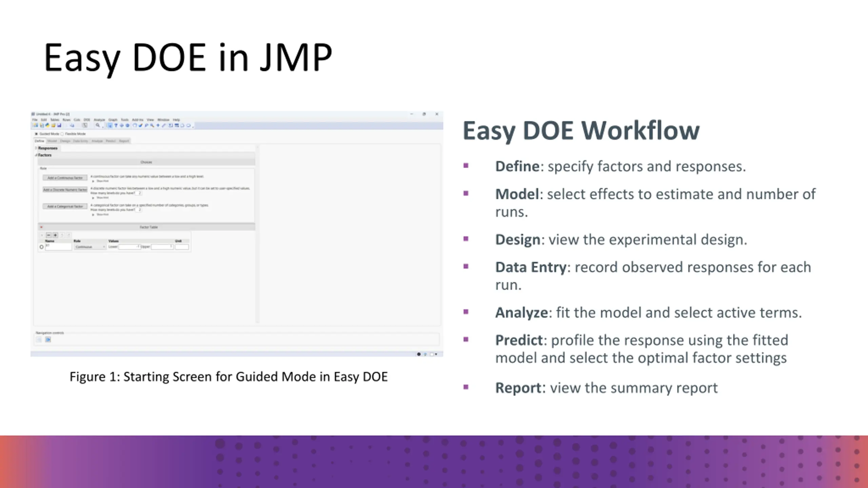The width and height of the screenshot is (868, 488).
Task: Click Add a Categorical Factor button
Action: click(x=65, y=206)
